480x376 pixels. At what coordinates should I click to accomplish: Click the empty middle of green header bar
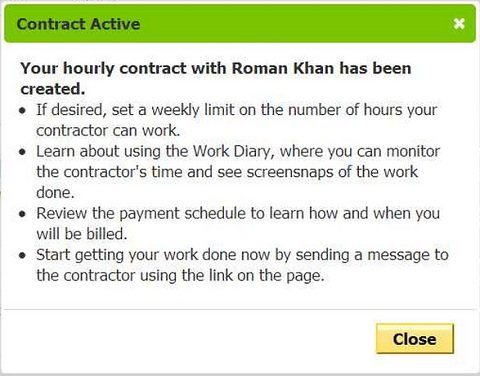(x=293, y=24)
